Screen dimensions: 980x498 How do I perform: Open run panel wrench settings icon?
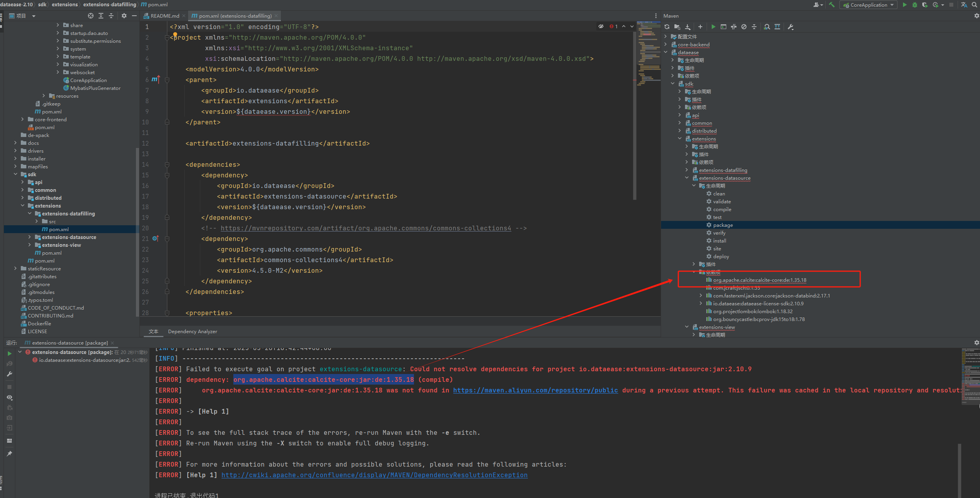[x=9, y=374]
